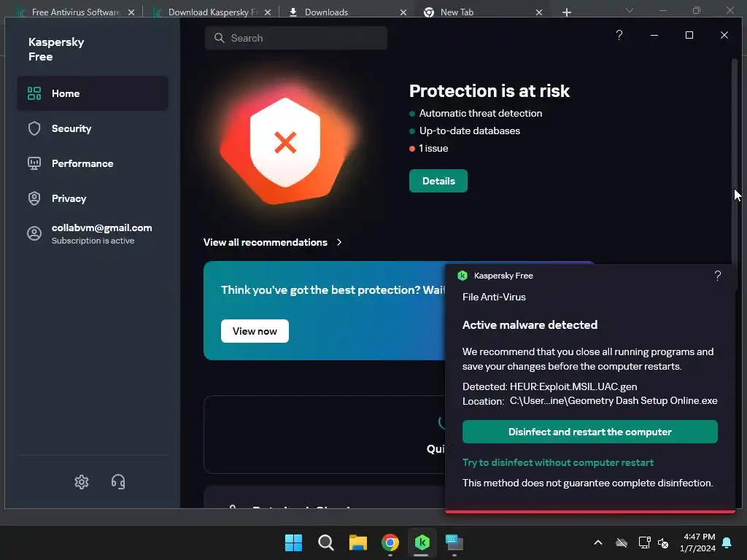This screenshot has height=560, width=747.
Task: Click the Privacy badge icon in sidebar
Action: [x=34, y=198]
